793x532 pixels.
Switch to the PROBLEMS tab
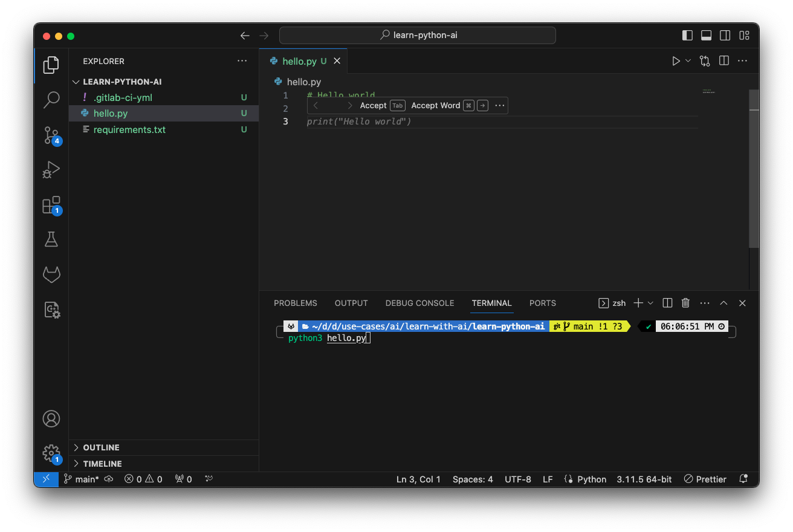pos(295,303)
